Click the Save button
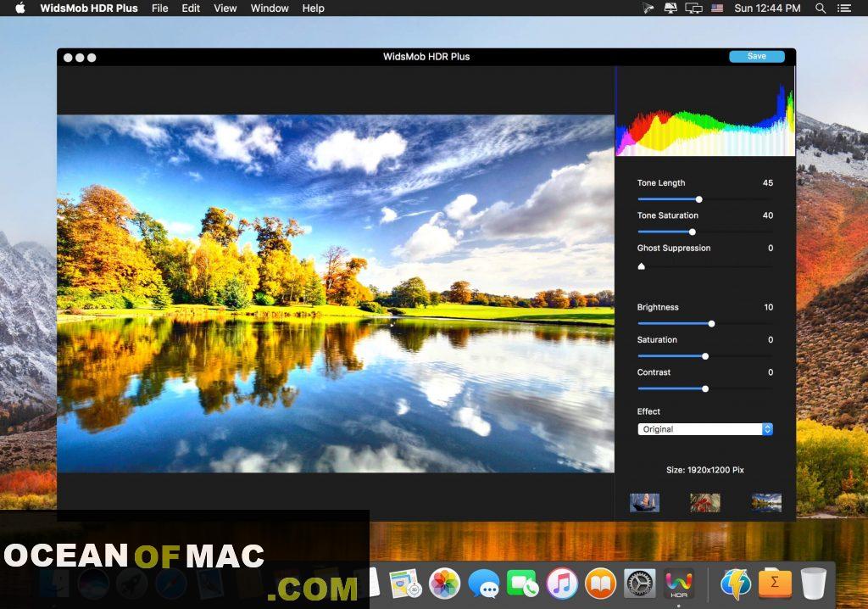868x609 pixels. coord(757,56)
